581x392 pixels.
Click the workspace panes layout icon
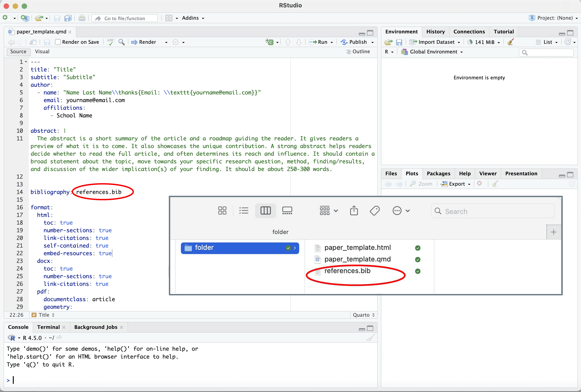pos(169,18)
